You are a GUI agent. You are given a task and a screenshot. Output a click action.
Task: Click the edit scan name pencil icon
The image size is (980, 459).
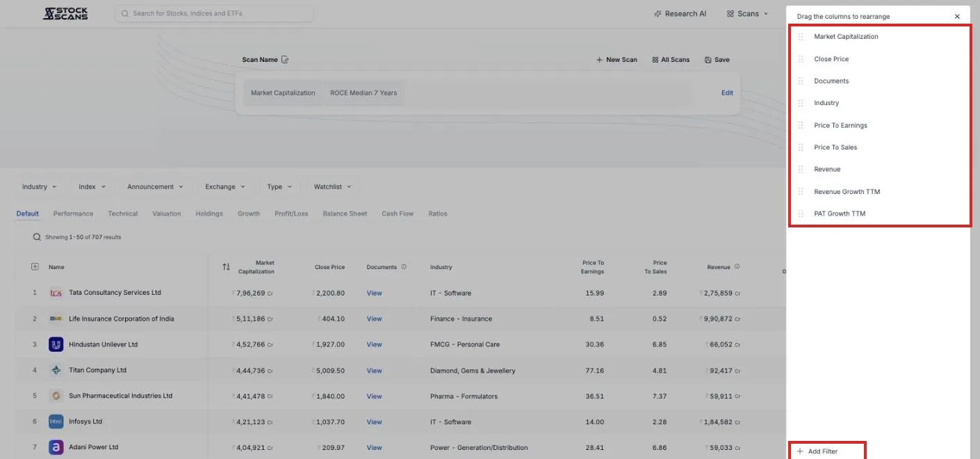coord(285,60)
